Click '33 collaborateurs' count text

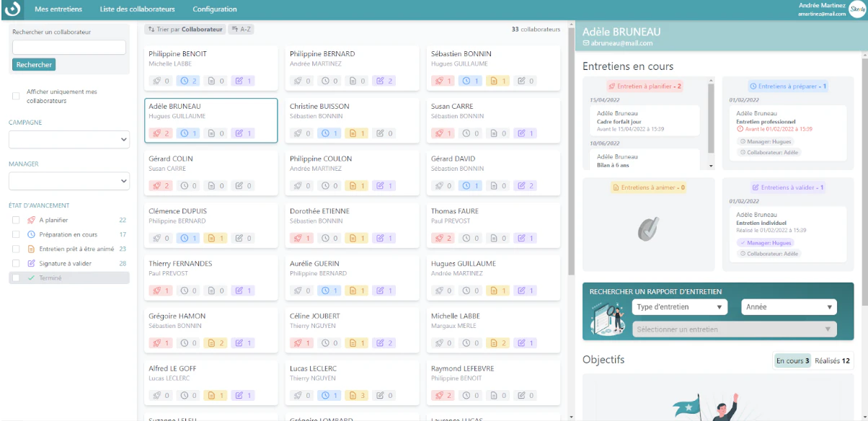pos(536,30)
